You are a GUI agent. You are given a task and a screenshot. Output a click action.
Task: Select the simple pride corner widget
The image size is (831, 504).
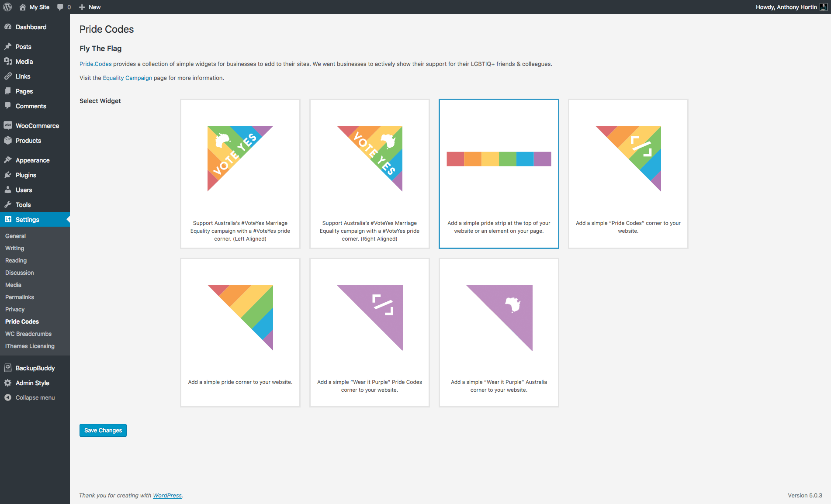tap(240, 333)
